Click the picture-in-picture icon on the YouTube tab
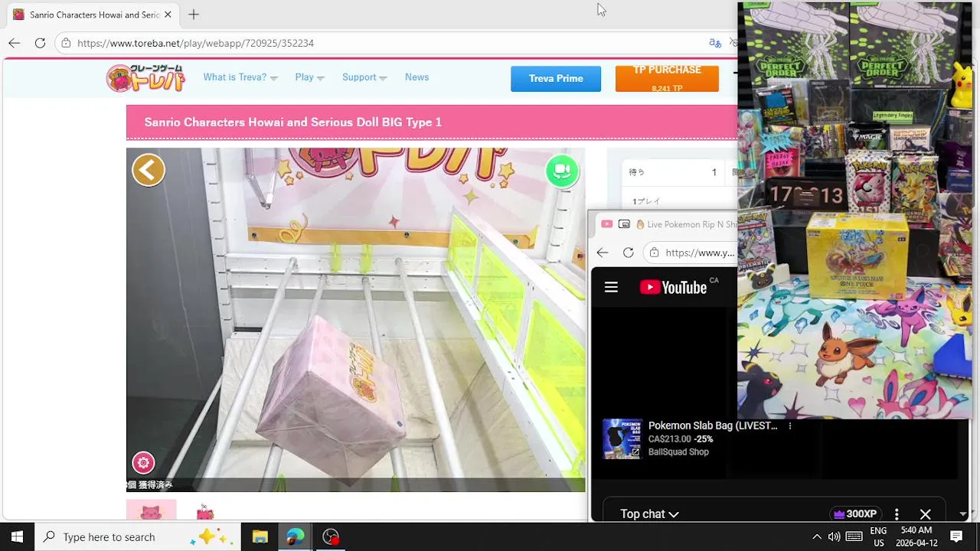980x551 pixels. coord(624,224)
